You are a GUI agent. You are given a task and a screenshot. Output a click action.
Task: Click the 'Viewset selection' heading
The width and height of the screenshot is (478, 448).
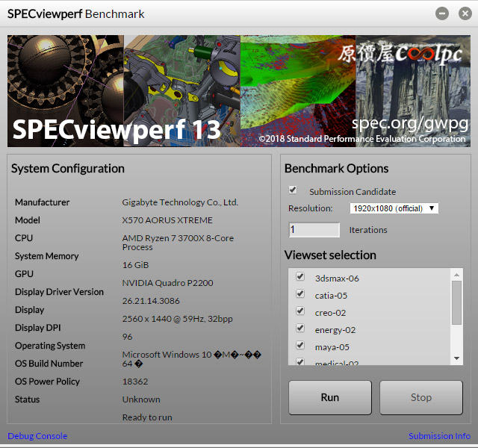point(330,255)
